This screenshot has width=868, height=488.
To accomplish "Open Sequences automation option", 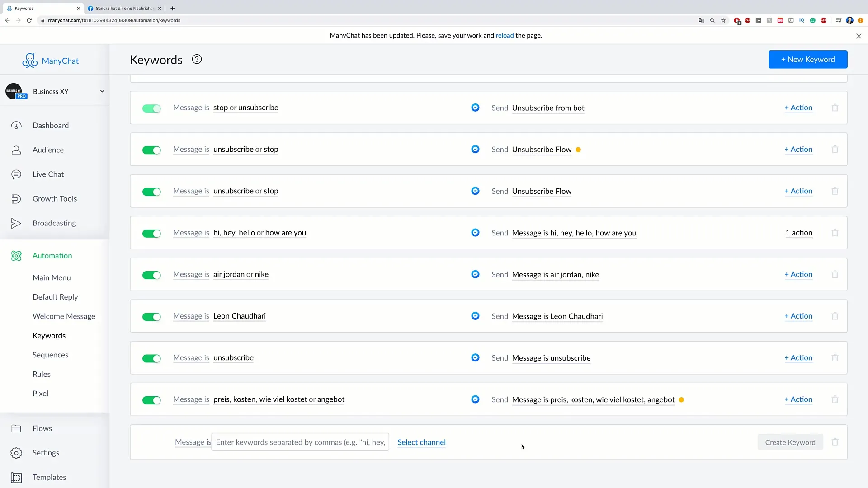I will pyautogui.click(x=51, y=355).
